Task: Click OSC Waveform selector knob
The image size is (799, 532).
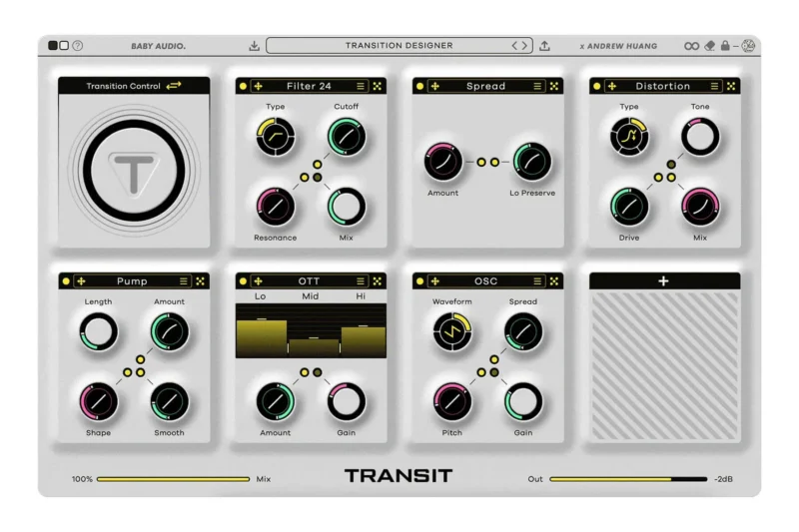Action: tap(452, 332)
